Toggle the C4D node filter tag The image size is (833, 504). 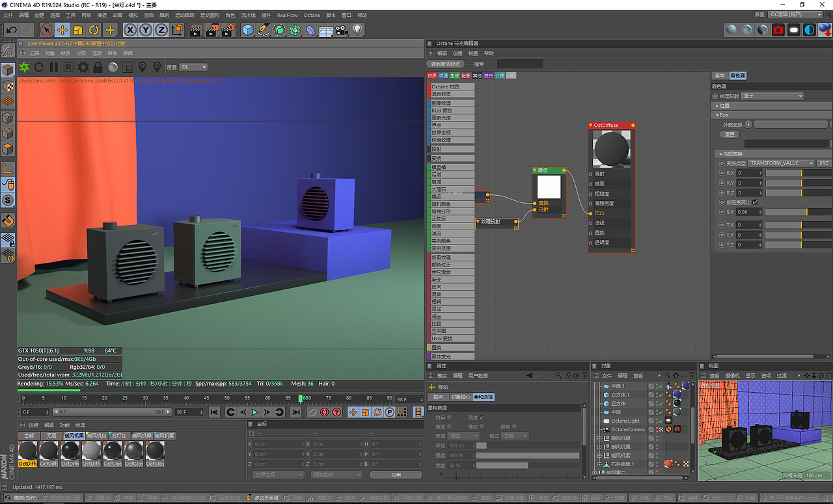(x=511, y=75)
